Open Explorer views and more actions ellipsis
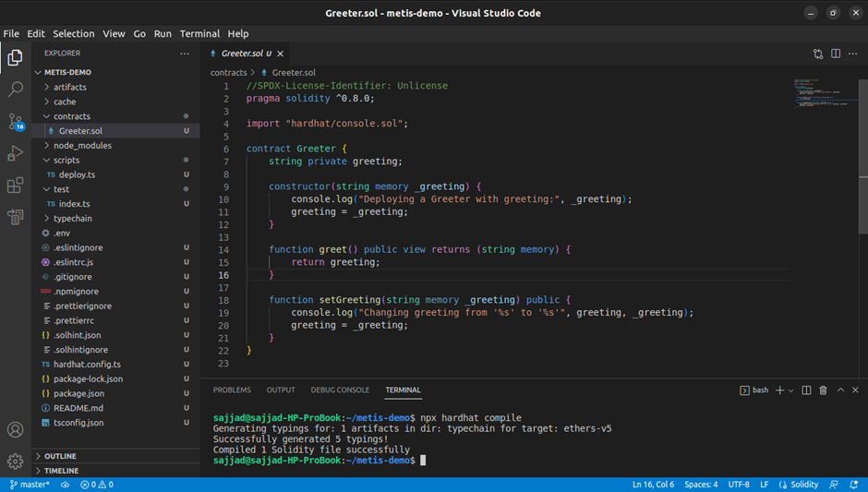This screenshot has width=868, height=492. 185,54
